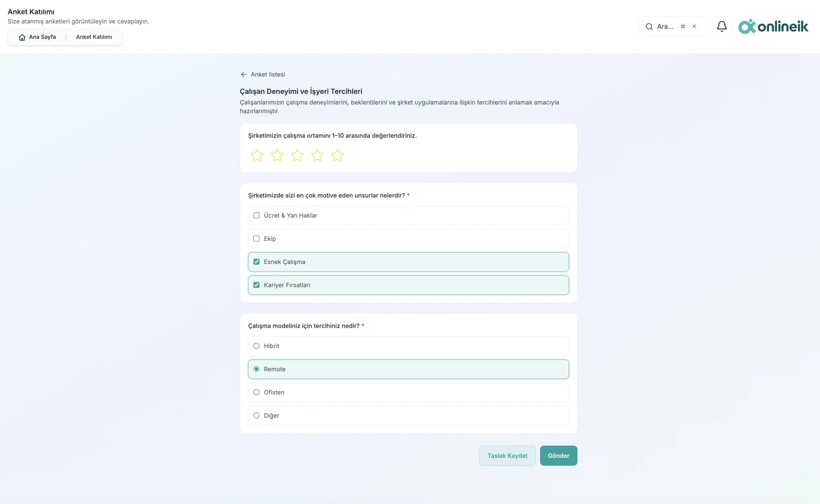Rate with the fourth star
This screenshot has width=820, height=504.
click(x=317, y=155)
